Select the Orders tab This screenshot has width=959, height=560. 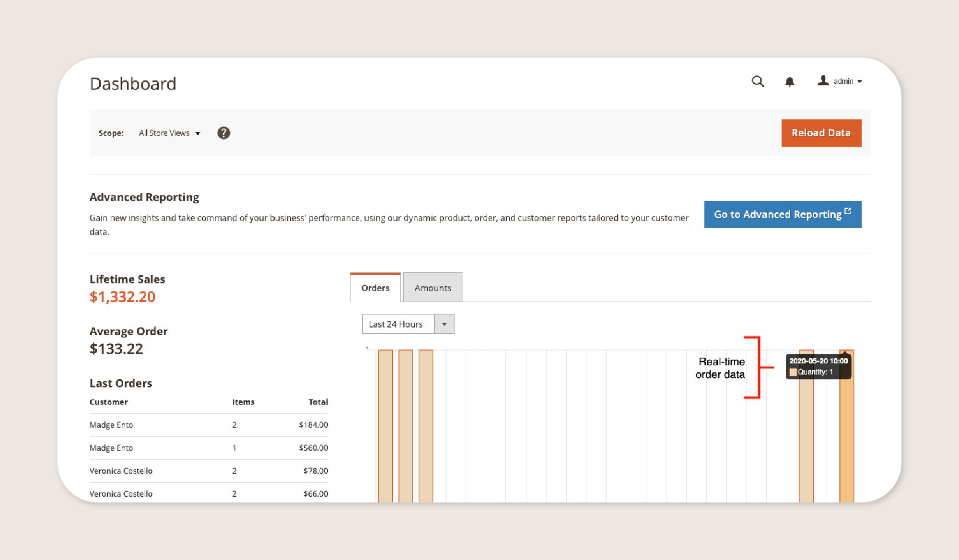click(374, 288)
